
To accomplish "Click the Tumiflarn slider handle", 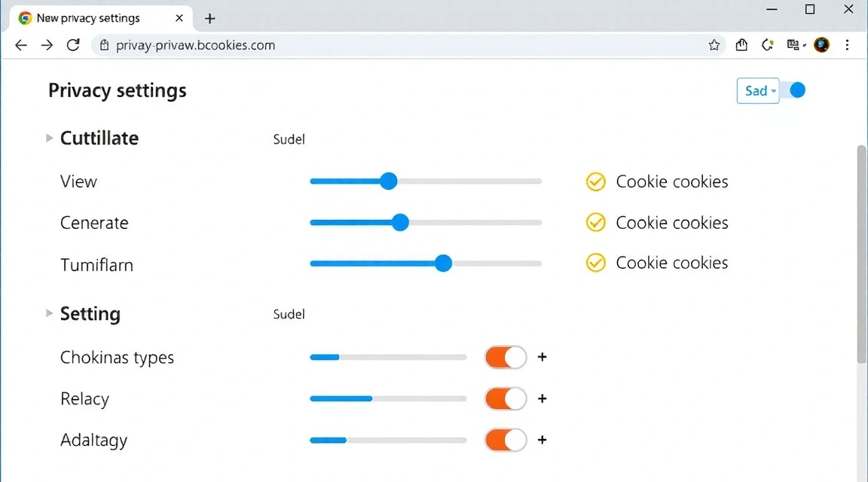I will tap(443, 263).
